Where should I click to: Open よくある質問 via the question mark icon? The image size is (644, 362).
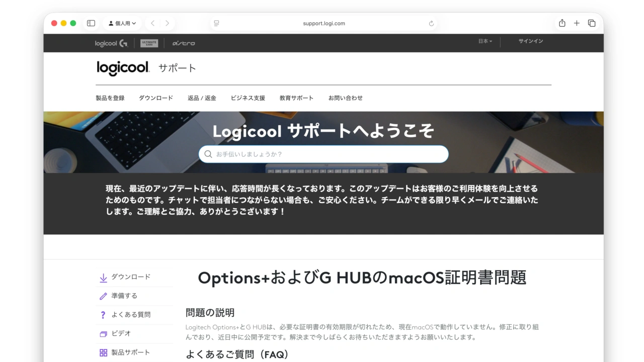102,315
